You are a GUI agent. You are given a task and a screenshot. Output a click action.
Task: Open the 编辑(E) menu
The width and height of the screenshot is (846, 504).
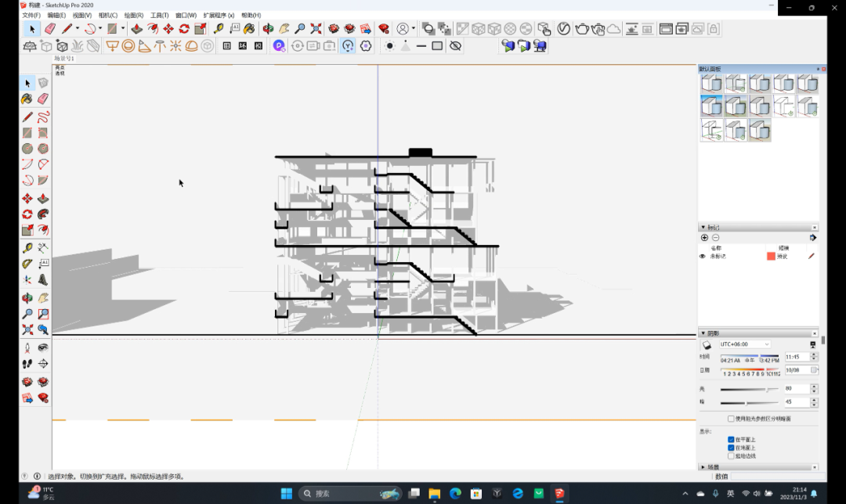(x=56, y=15)
